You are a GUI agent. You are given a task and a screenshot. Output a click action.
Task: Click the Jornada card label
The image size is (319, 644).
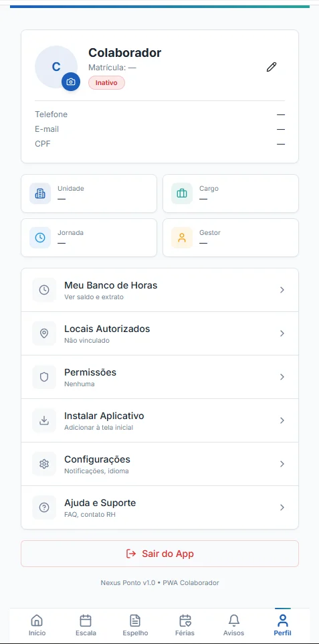[x=71, y=232]
